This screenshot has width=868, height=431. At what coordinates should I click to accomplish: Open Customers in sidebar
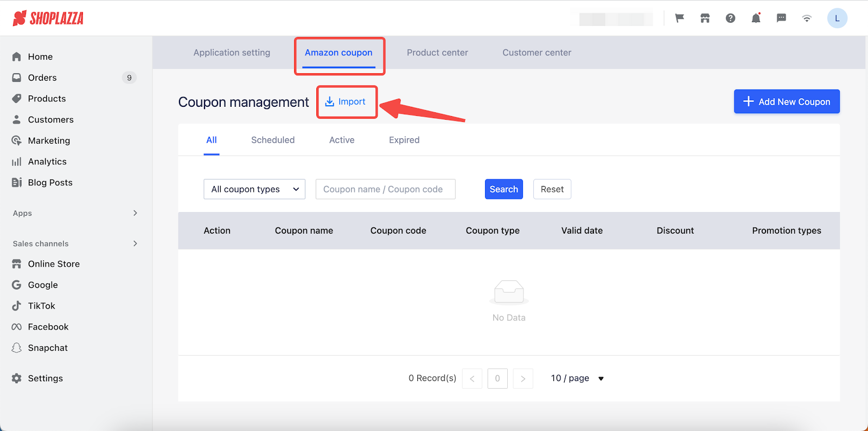pos(51,119)
